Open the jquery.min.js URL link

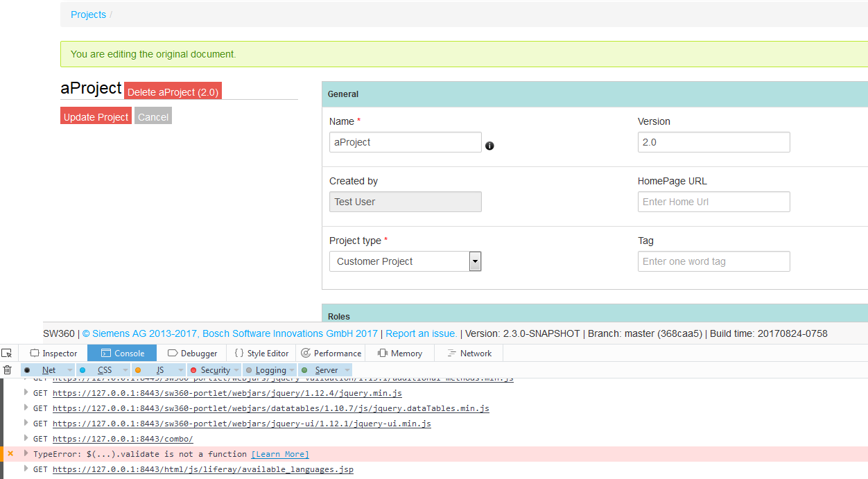(x=227, y=393)
